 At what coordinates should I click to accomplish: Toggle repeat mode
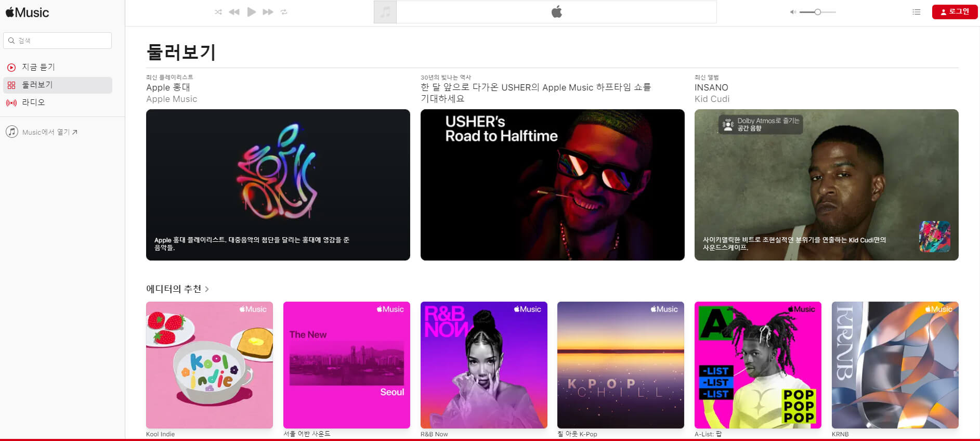pyautogui.click(x=284, y=12)
